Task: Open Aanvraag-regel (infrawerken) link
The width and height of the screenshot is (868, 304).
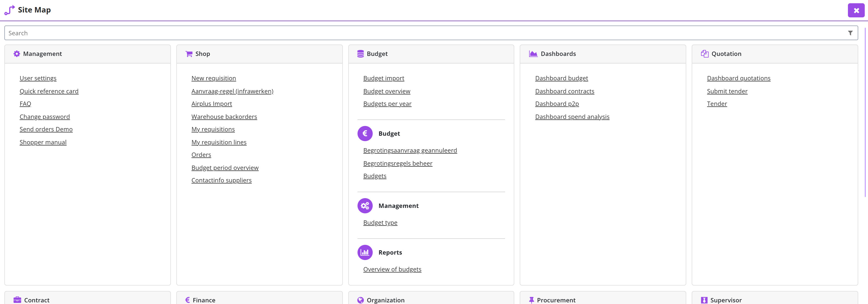Action: (232, 91)
